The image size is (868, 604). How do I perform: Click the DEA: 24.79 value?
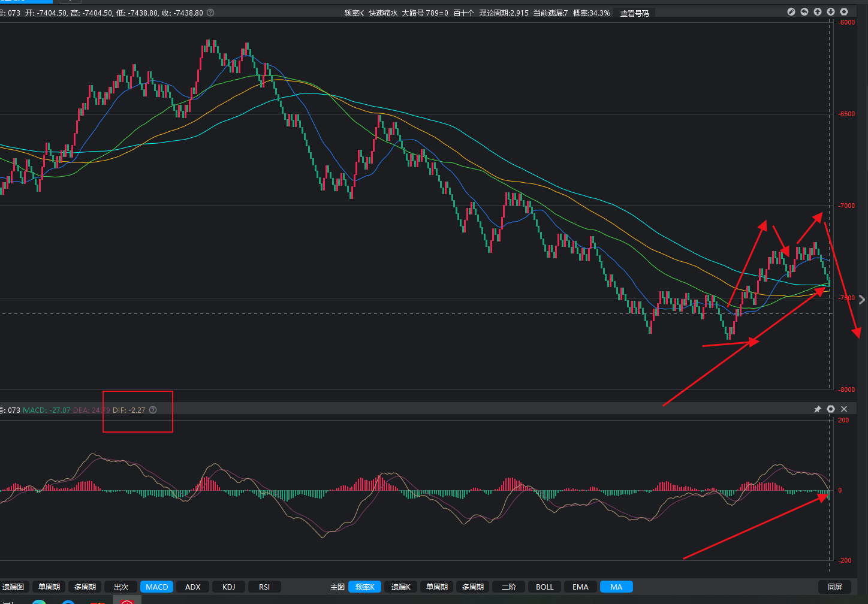pos(92,410)
